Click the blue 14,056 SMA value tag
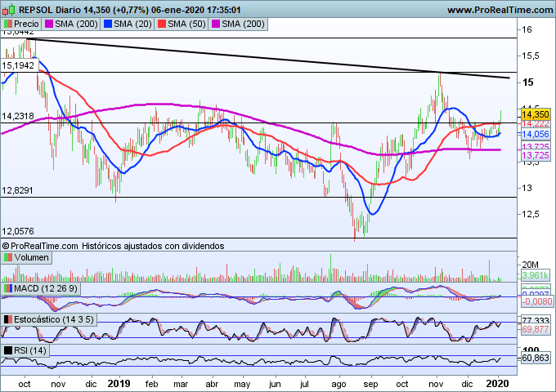The height and width of the screenshot is (392, 556). (x=536, y=134)
